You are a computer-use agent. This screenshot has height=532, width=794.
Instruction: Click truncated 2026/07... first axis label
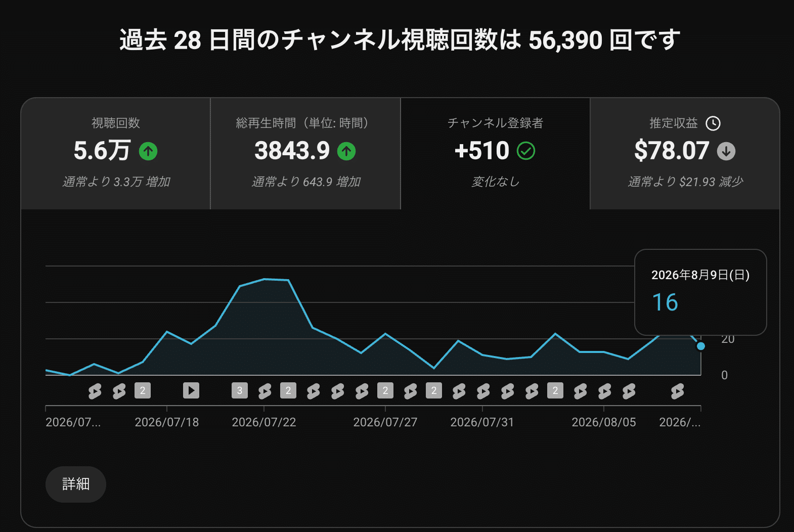click(73, 422)
